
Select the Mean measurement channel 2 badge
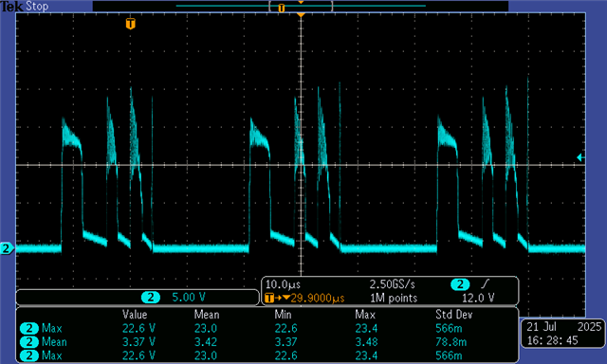pos(29,342)
